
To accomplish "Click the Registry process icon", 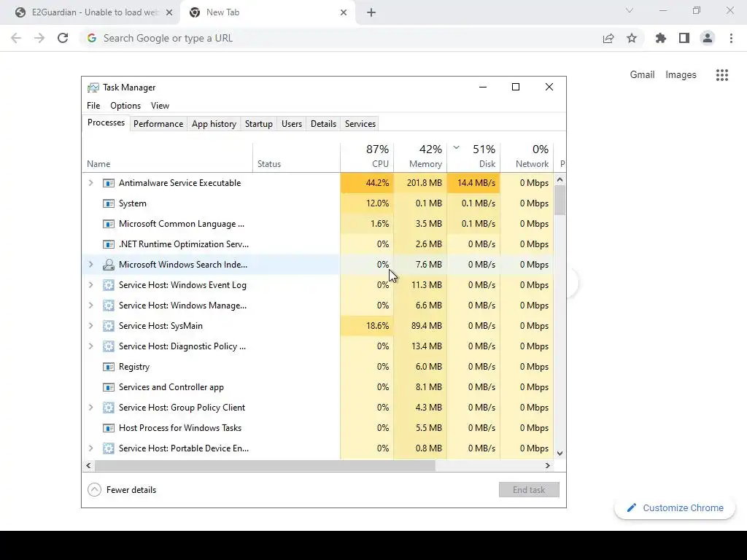I will (x=109, y=367).
